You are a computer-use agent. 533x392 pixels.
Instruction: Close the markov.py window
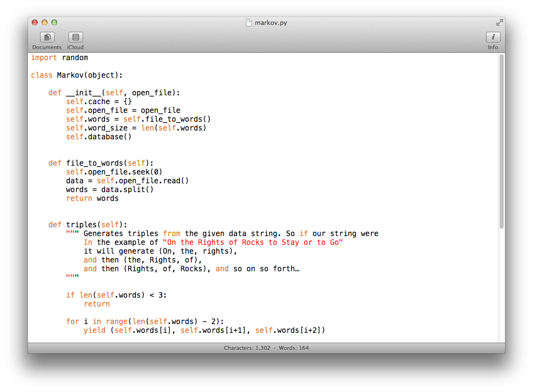tap(35, 22)
